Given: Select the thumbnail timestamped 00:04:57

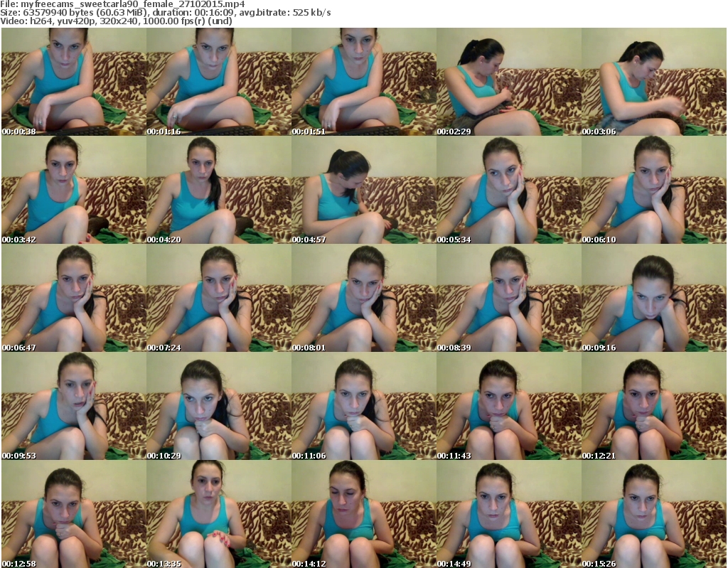Looking at the screenshot, I should (364, 190).
